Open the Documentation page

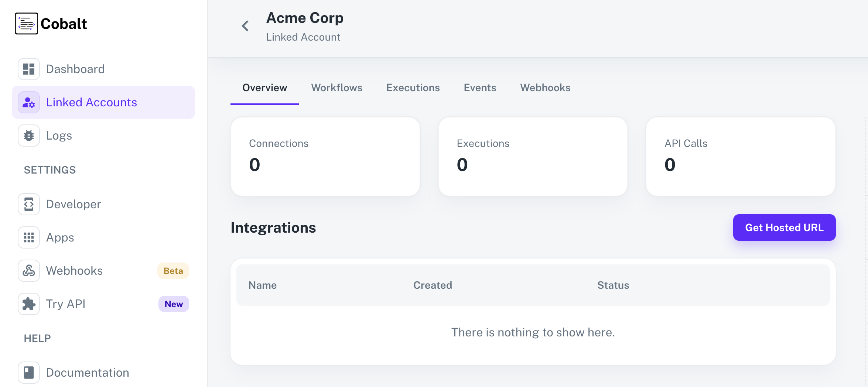point(87,372)
